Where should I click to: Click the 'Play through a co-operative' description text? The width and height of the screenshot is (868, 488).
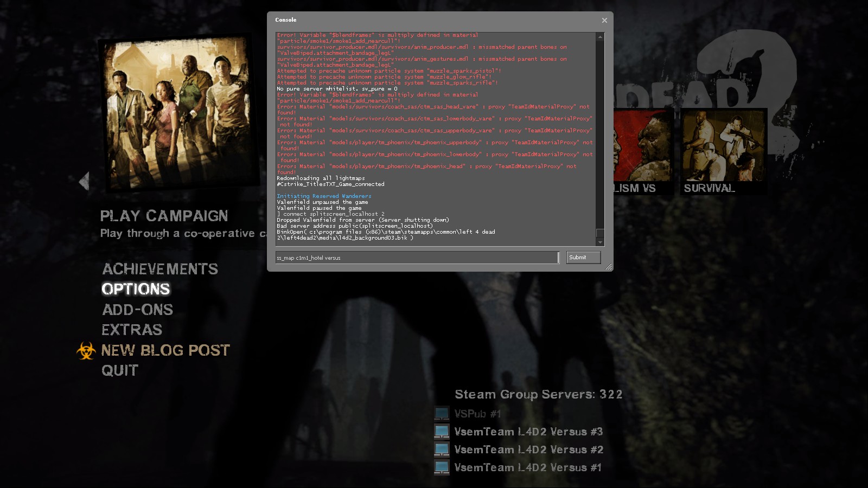click(183, 233)
